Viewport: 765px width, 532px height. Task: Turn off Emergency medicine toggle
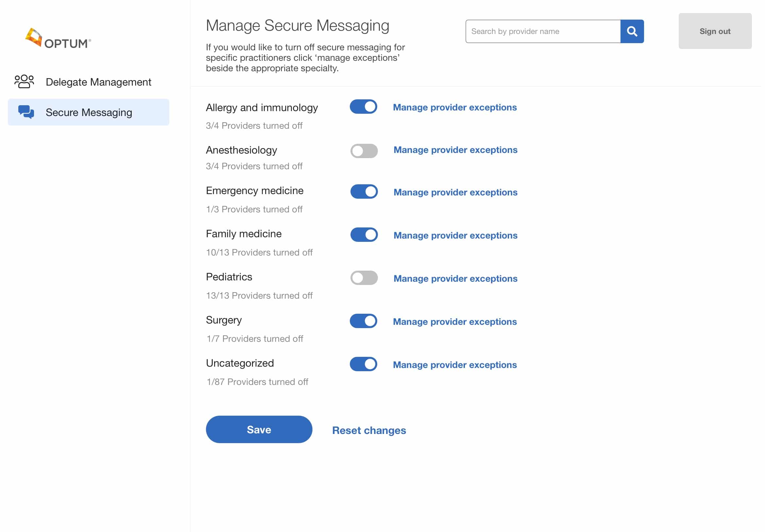(364, 191)
